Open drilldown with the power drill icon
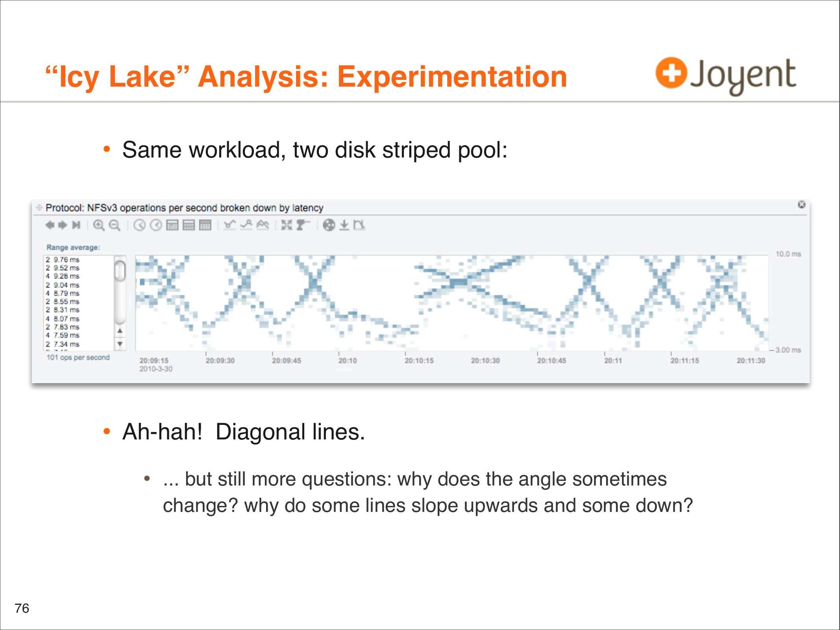Image resolution: width=840 pixels, height=630 pixels. point(302,225)
